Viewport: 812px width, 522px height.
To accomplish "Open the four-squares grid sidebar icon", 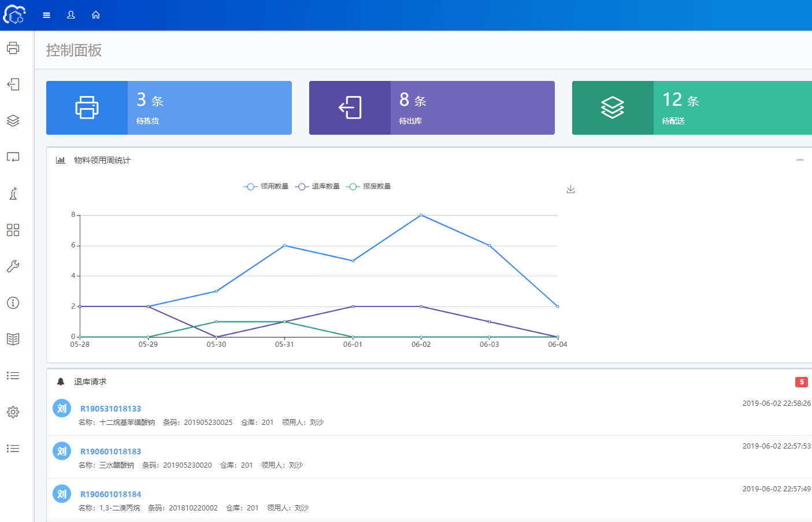I will (x=13, y=230).
